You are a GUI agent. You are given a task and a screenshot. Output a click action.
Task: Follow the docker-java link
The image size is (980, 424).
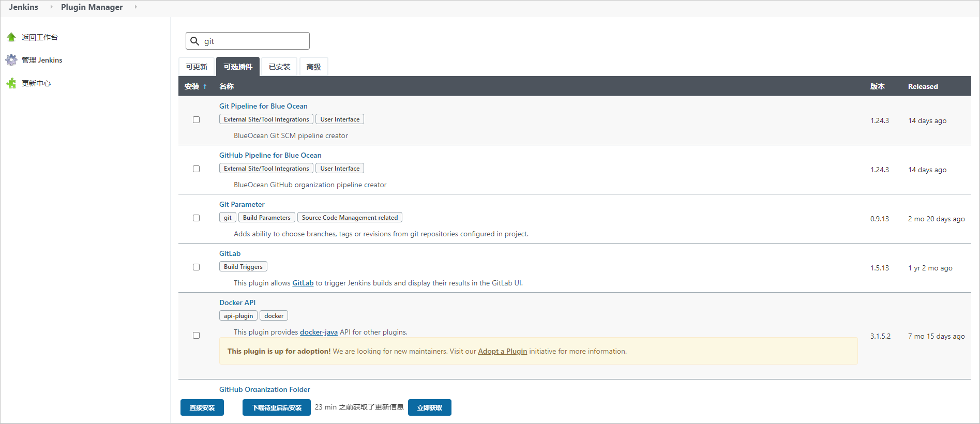coord(319,332)
